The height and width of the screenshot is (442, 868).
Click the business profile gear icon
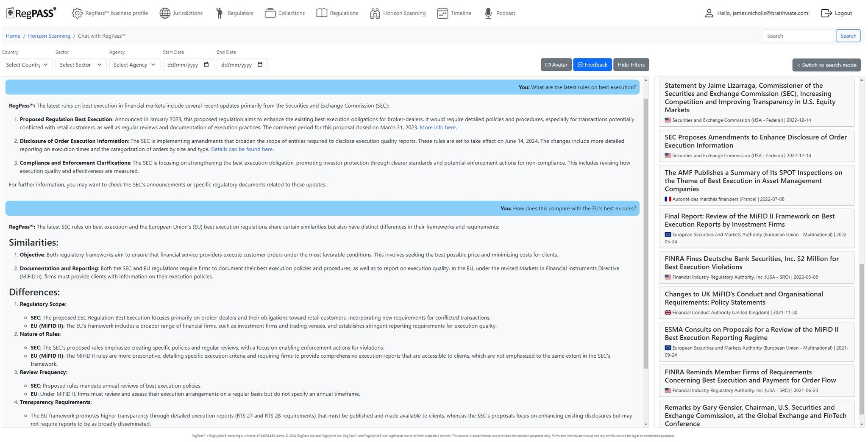pyautogui.click(x=77, y=13)
